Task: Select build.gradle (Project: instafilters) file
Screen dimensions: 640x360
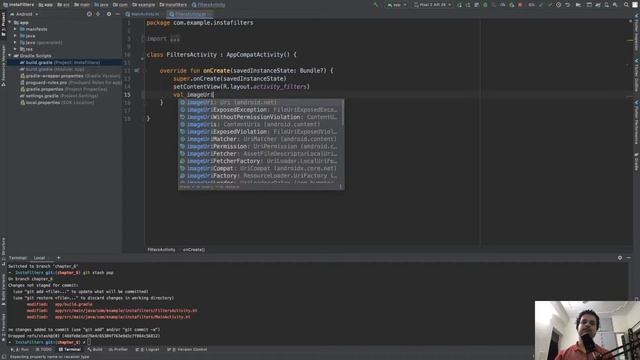Action: tap(64, 62)
